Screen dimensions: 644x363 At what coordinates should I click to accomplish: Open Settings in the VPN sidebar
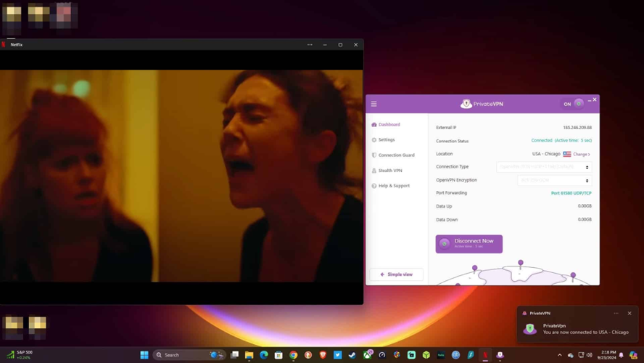(386, 139)
